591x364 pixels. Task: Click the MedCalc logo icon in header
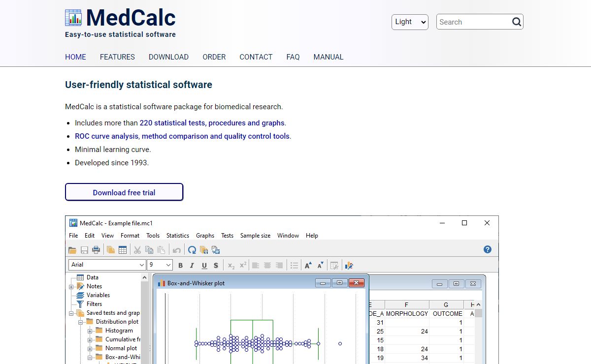(x=73, y=18)
